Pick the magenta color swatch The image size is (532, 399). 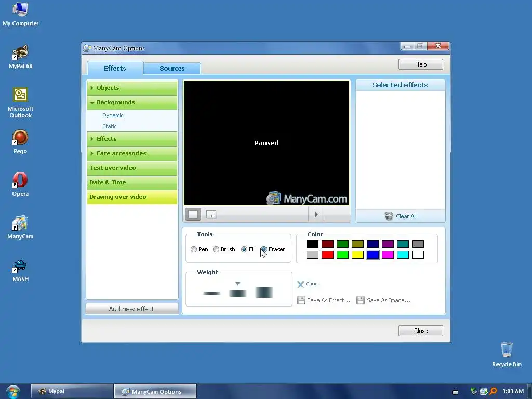pos(388,255)
